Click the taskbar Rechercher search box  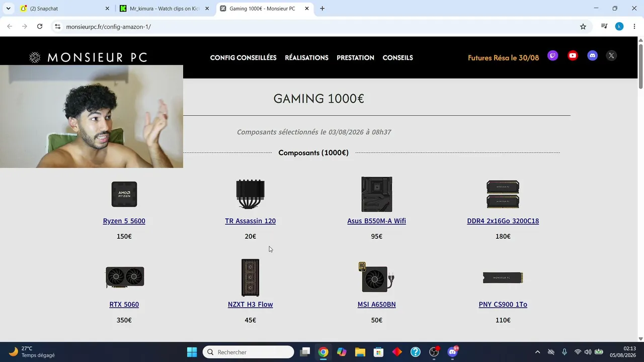(x=248, y=352)
